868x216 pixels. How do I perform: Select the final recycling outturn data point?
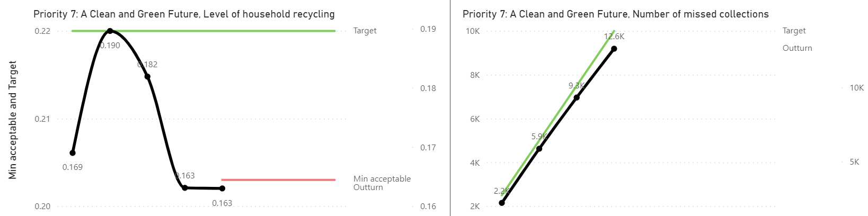(222, 188)
